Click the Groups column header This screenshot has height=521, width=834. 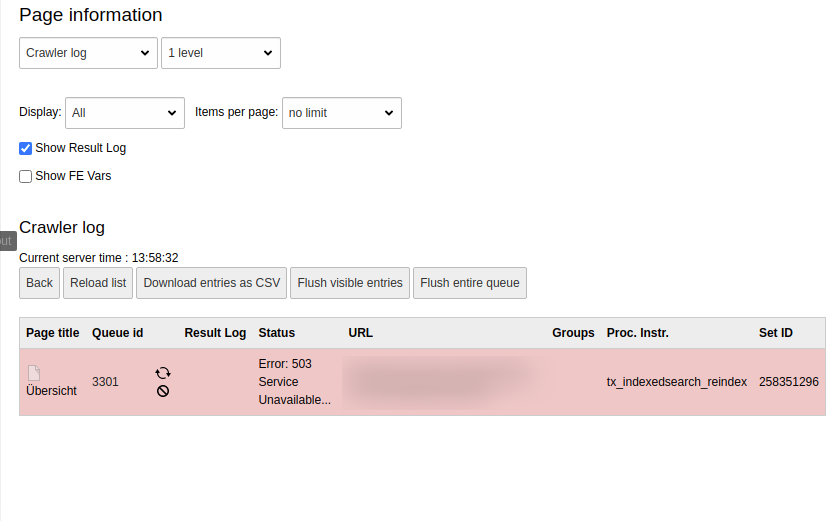tap(573, 333)
